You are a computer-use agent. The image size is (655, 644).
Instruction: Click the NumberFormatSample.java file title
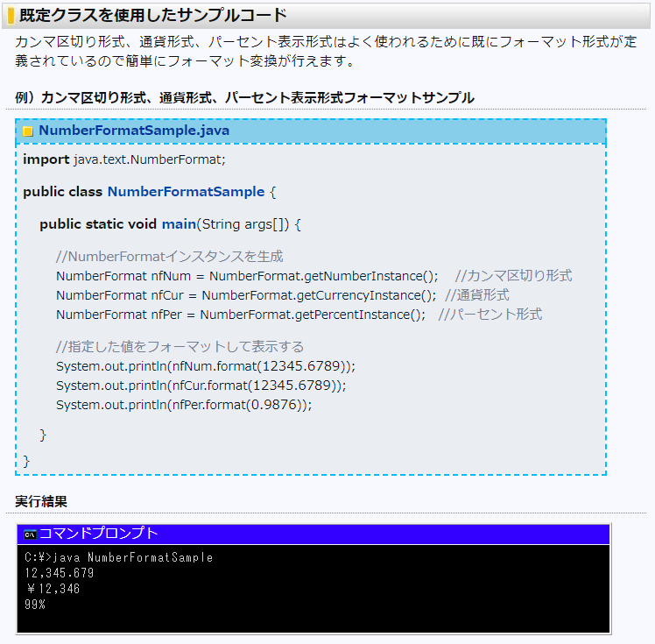(x=134, y=131)
